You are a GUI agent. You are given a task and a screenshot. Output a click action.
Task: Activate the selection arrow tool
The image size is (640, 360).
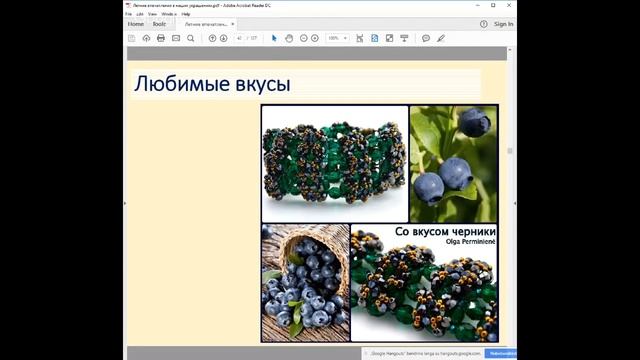click(x=274, y=38)
